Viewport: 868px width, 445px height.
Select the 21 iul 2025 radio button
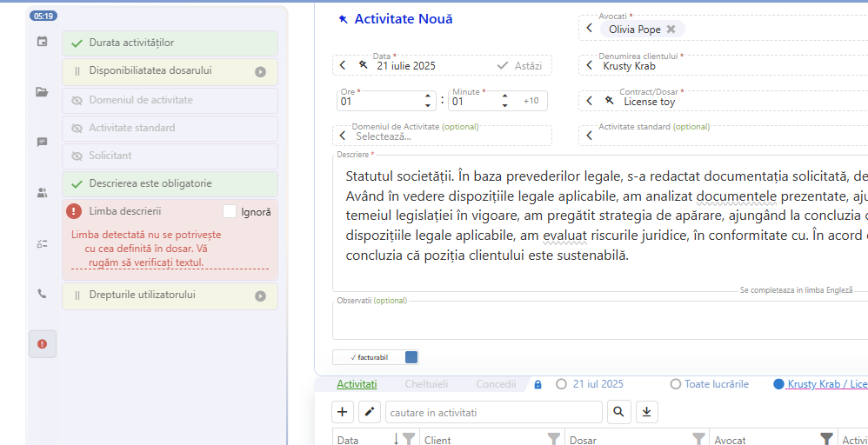tap(561, 384)
